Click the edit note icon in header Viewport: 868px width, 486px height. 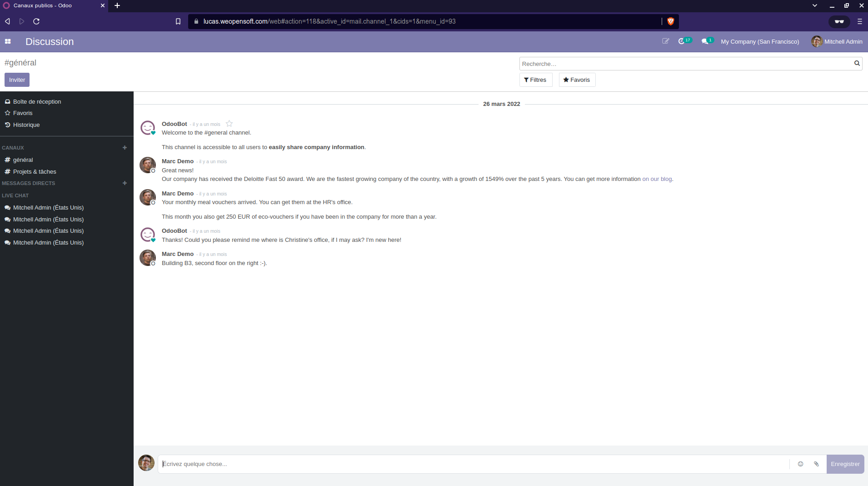tap(666, 41)
